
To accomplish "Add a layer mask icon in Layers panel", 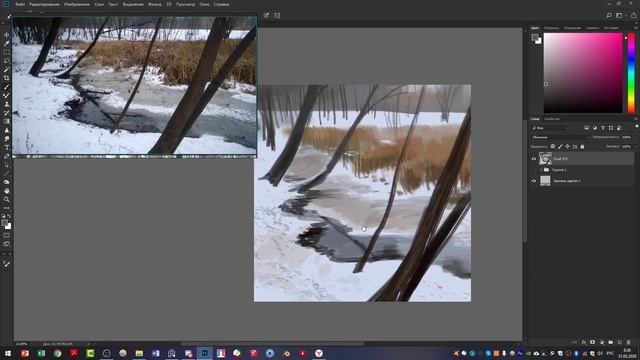I will 593,342.
